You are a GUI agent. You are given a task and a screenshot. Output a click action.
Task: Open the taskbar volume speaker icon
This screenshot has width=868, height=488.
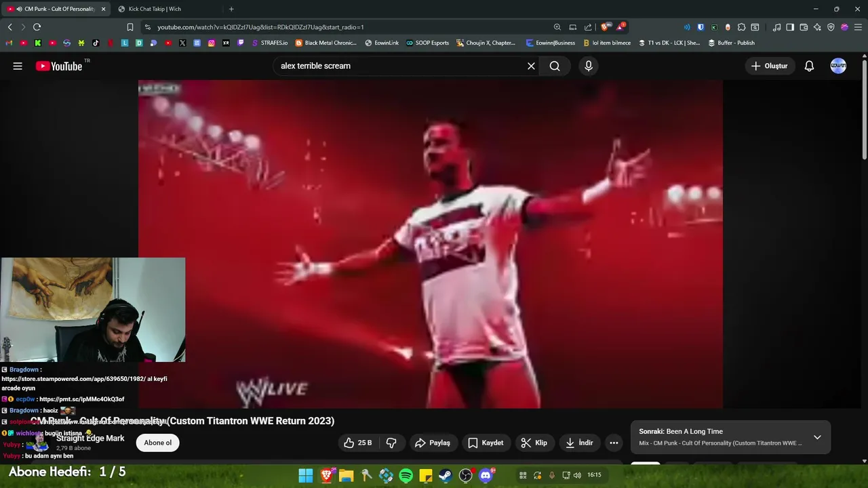tap(577, 475)
